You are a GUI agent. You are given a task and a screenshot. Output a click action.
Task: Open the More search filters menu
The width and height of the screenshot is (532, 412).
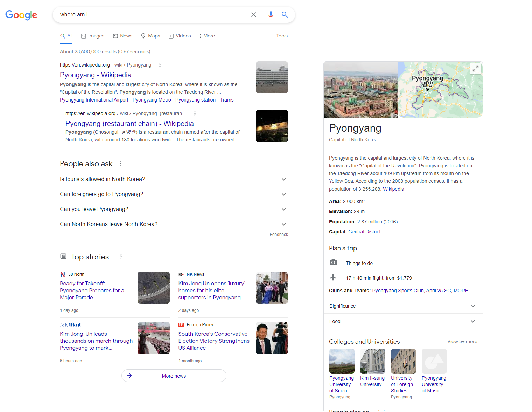(x=207, y=36)
